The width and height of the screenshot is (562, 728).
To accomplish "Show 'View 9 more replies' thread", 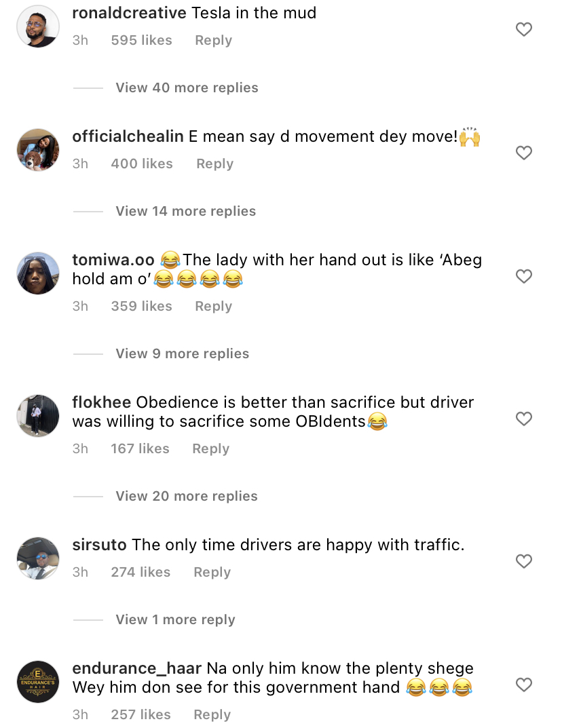I will (x=182, y=353).
